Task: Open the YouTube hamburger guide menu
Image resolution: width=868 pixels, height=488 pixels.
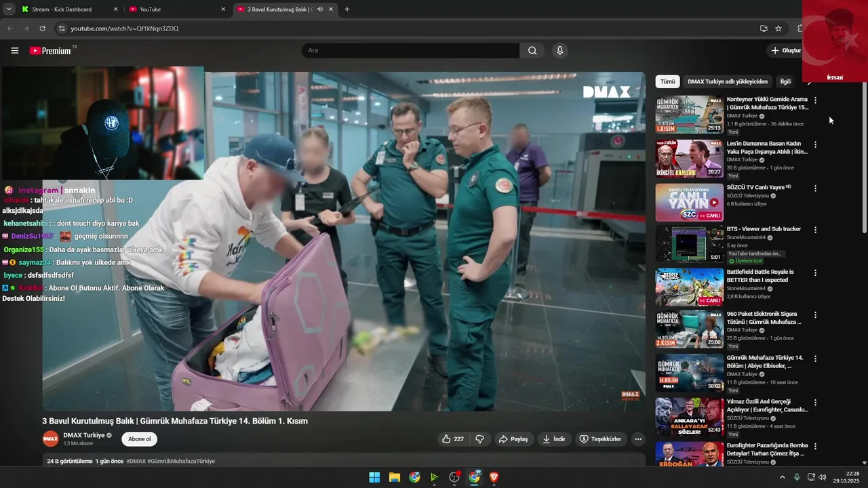Action: 15,50
